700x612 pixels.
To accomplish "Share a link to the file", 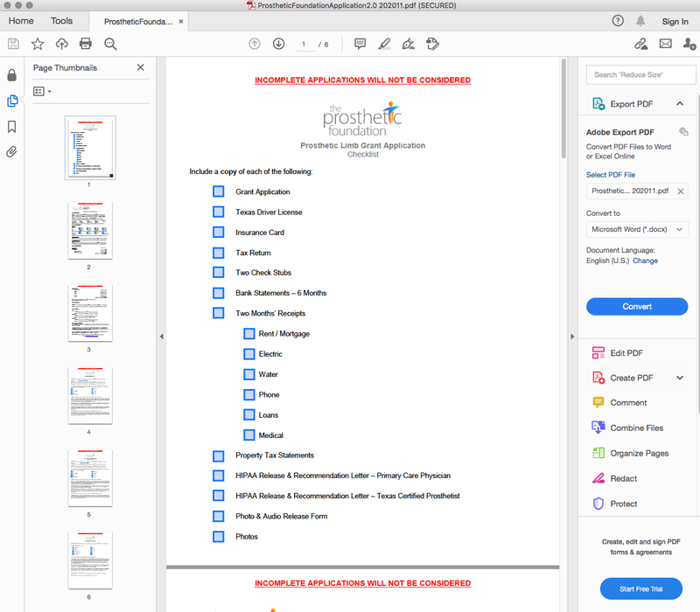I will point(641,44).
